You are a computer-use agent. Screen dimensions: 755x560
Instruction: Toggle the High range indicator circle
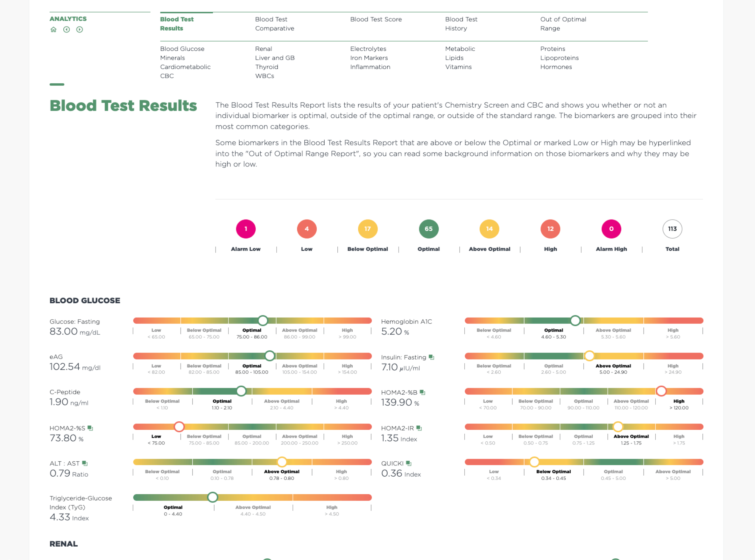pos(550,229)
